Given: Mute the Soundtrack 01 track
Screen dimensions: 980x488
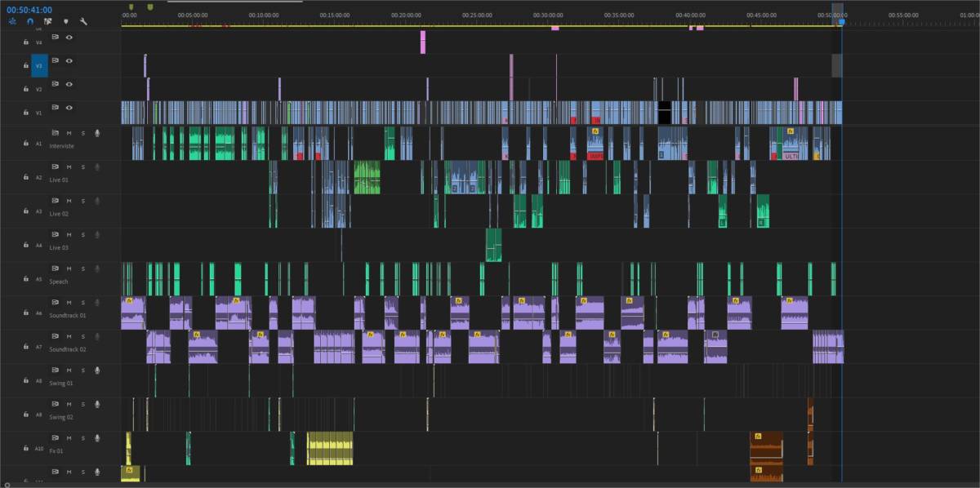Looking at the screenshot, I should coord(69,302).
